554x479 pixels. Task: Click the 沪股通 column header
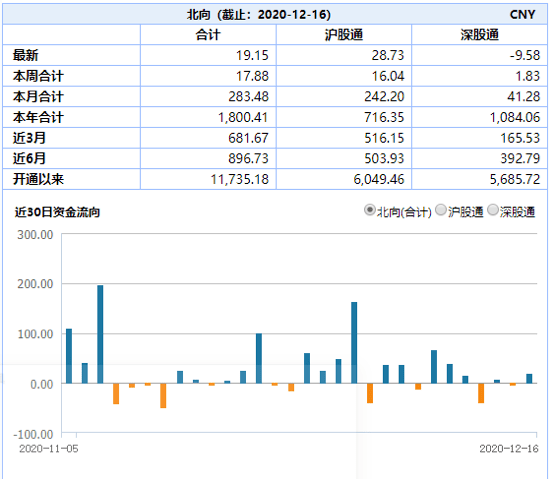point(344,35)
